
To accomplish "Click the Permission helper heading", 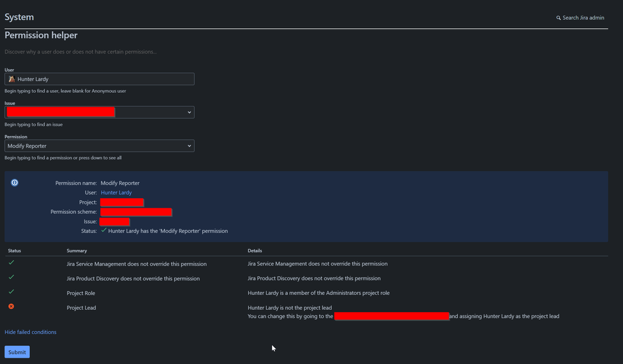I will point(41,36).
